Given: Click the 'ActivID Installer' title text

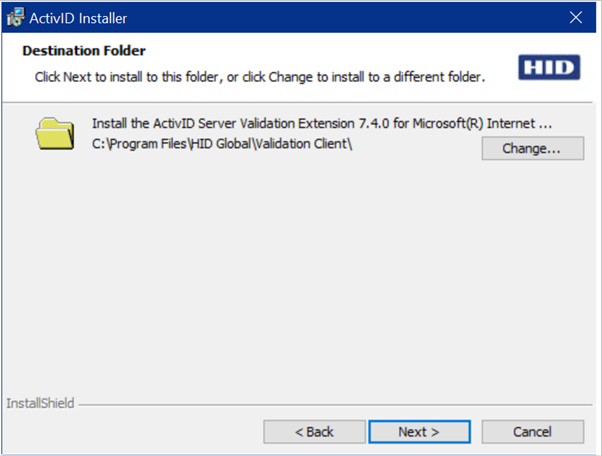Looking at the screenshot, I should click(x=78, y=18).
